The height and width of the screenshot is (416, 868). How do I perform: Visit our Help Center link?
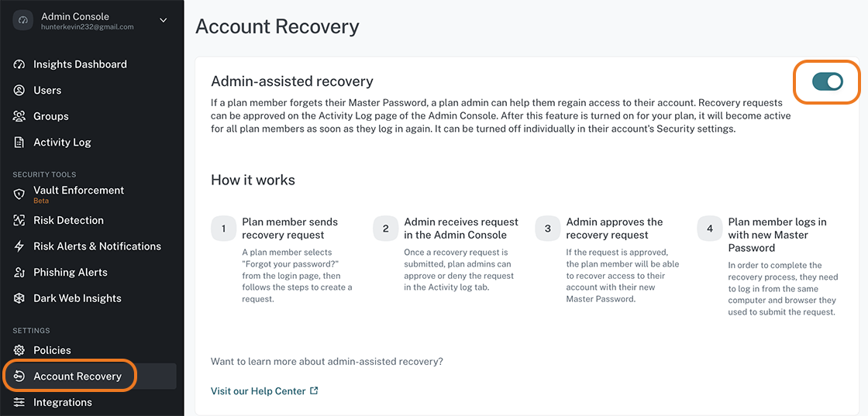[x=258, y=391]
